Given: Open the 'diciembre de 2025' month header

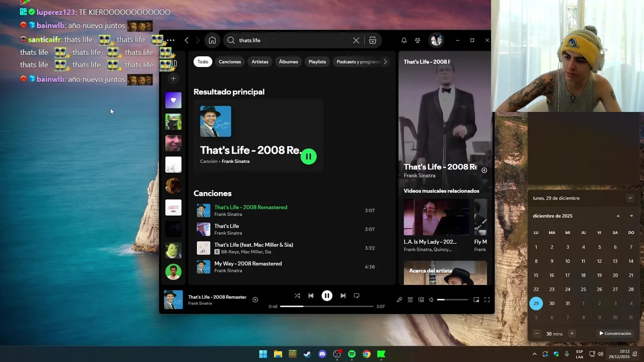Looking at the screenshot, I should (552, 216).
